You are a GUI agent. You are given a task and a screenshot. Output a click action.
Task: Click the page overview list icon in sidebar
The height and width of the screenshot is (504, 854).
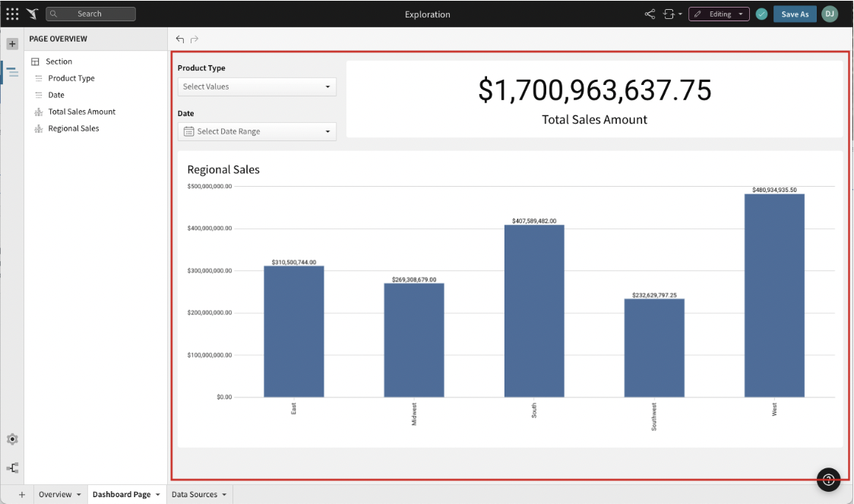[x=11, y=71]
